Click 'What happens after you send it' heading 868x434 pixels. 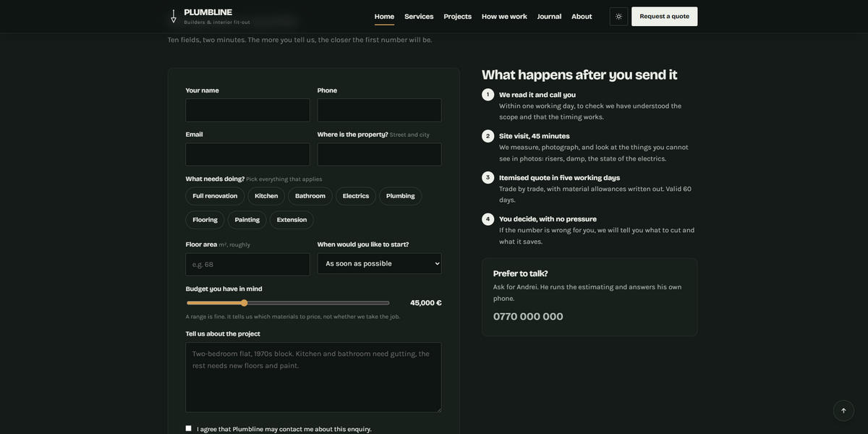tap(579, 75)
